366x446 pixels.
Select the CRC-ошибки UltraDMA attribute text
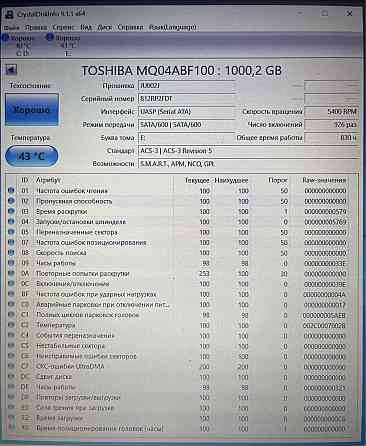tap(70, 366)
